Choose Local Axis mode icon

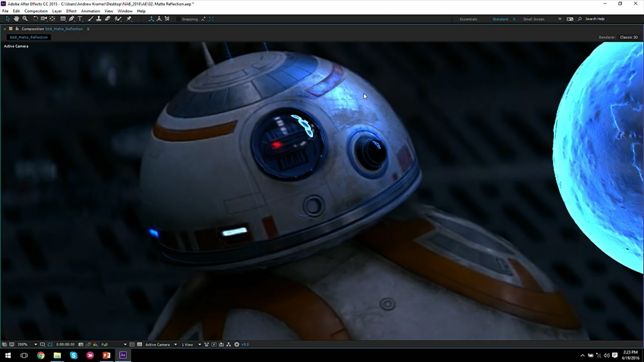pyautogui.click(x=151, y=19)
